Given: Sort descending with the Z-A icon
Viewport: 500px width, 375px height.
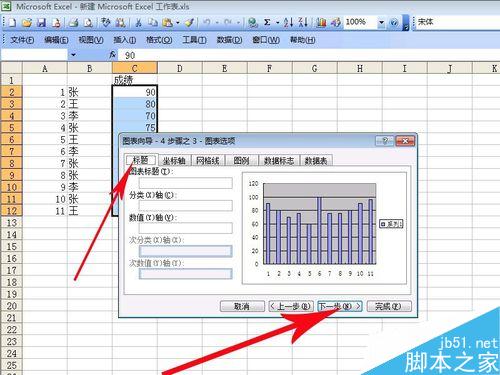Looking at the screenshot, I should 303,23.
